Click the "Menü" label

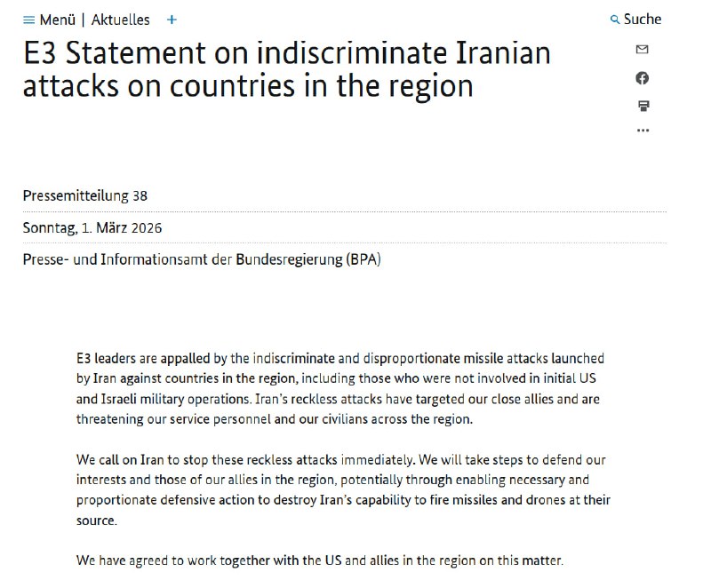point(58,20)
